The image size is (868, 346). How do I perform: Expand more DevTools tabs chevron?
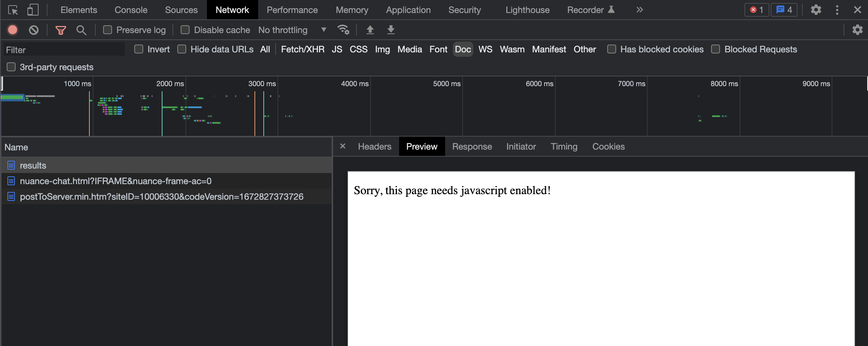(x=640, y=10)
